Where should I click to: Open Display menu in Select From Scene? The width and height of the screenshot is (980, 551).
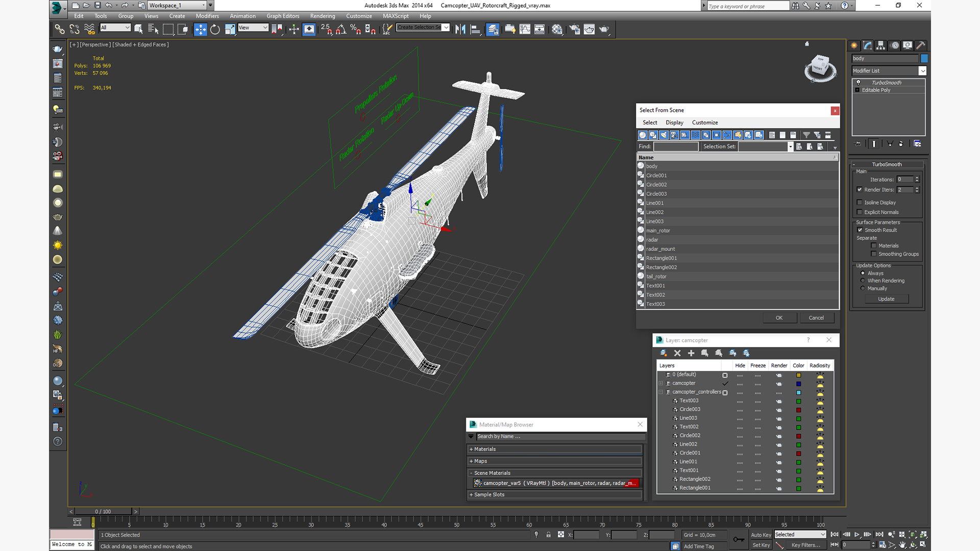click(x=674, y=123)
